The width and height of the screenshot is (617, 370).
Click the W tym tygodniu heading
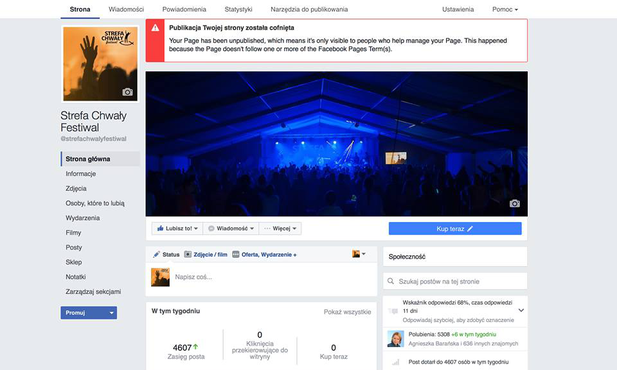click(x=175, y=311)
